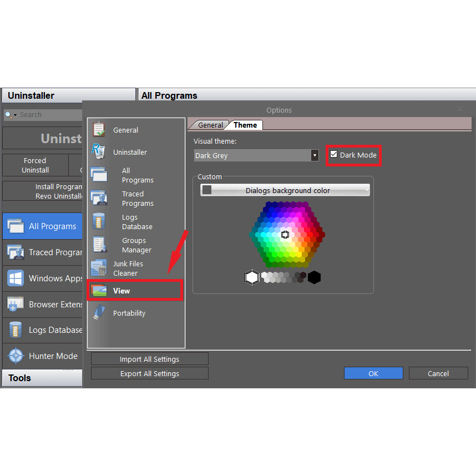
Task: Click the Traced Programs icon in the Uninstaller sidebar
Action: tap(16, 252)
